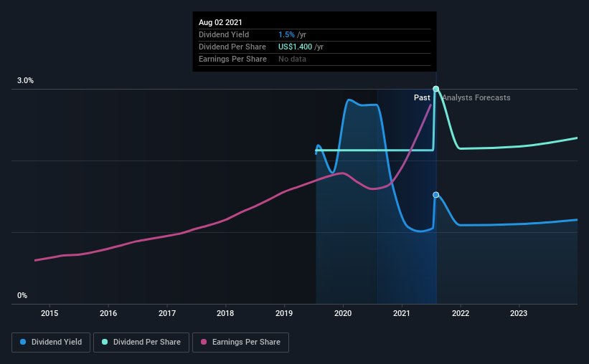Image resolution: width=589 pixels, height=364 pixels.
Task: Click the Aug 02 2021 tooltip date
Action: coord(220,22)
